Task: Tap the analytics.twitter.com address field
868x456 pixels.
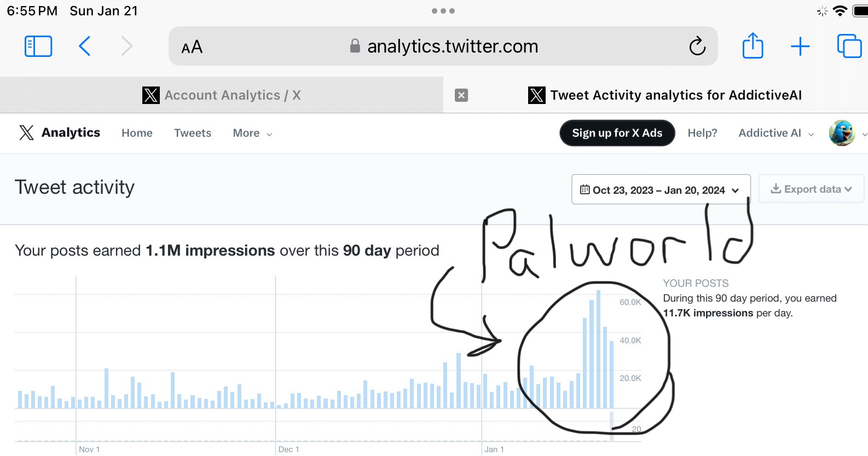Action: click(x=443, y=46)
